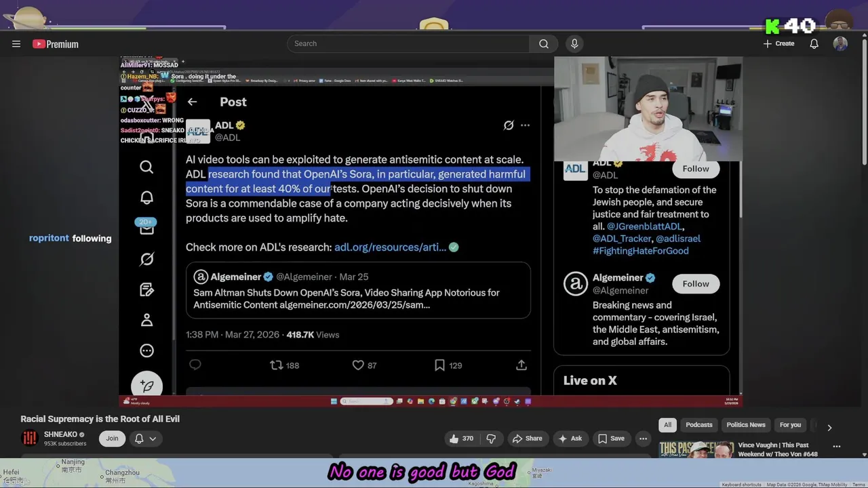This screenshot has width=868, height=488.
Task: Click the Create button
Action: pos(778,43)
